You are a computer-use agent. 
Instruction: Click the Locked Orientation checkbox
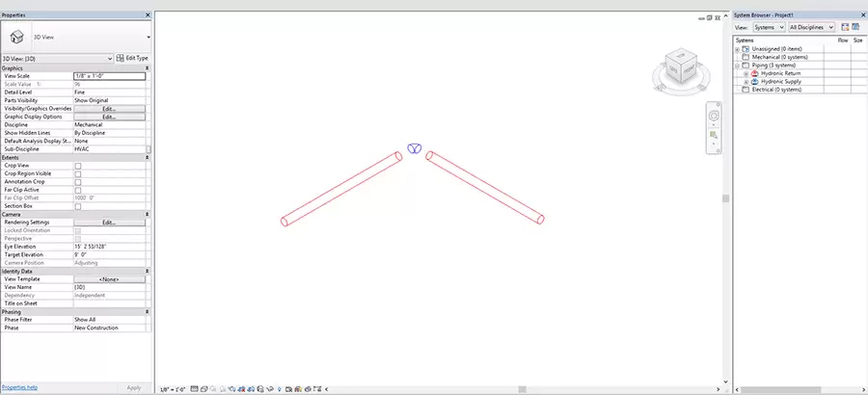78,230
